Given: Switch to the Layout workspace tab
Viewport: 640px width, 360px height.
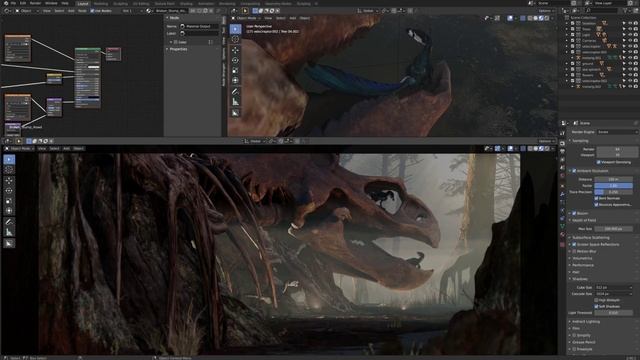Looking at the screenshot, I should click(x=83, y=4).
